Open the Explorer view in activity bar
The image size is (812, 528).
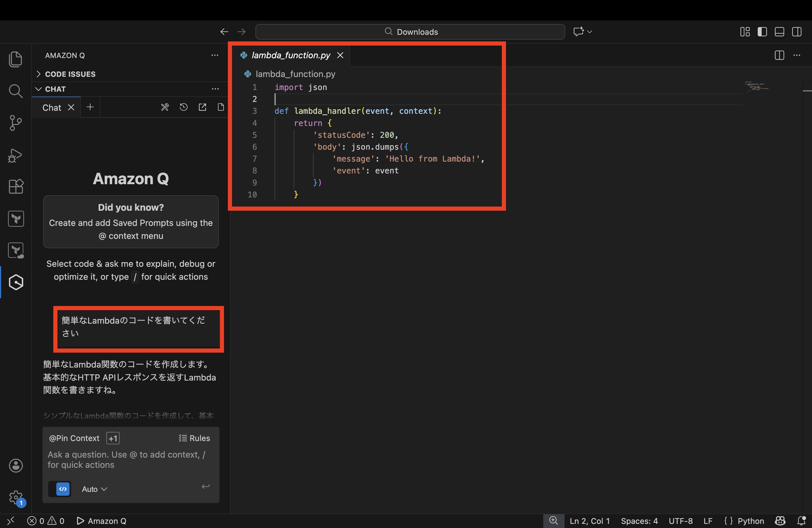tap(15, 59)
